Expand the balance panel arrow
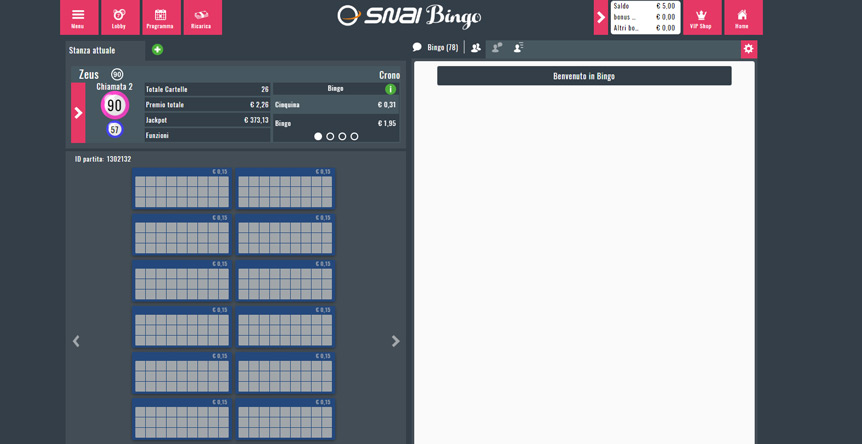The height and width of the screenshot is (444, 862). (x=600, y=17)
